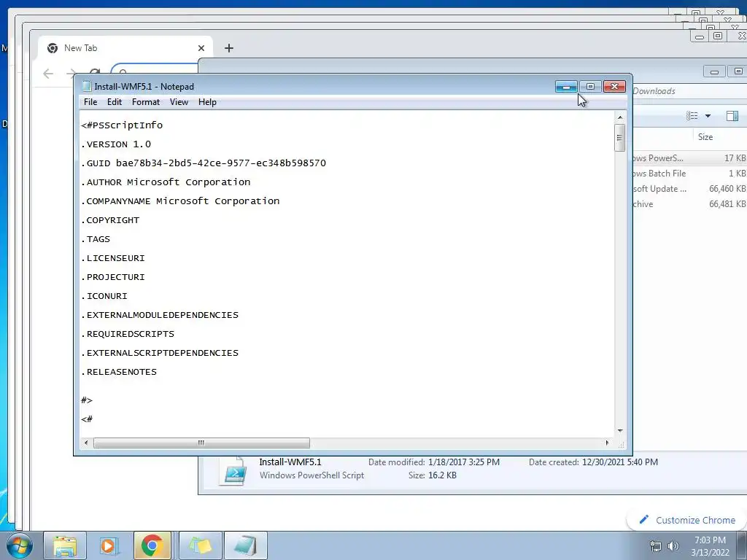The width and height of the screenshot is (747, 560).
Task: Click the .RELEASENOTES line in Notepad
Action: 119,372
